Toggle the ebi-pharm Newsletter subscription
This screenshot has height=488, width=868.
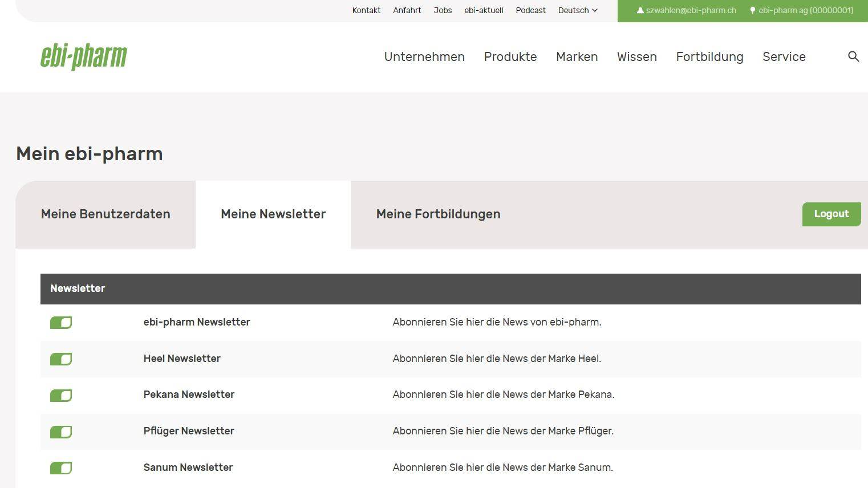tap(61, 323)
